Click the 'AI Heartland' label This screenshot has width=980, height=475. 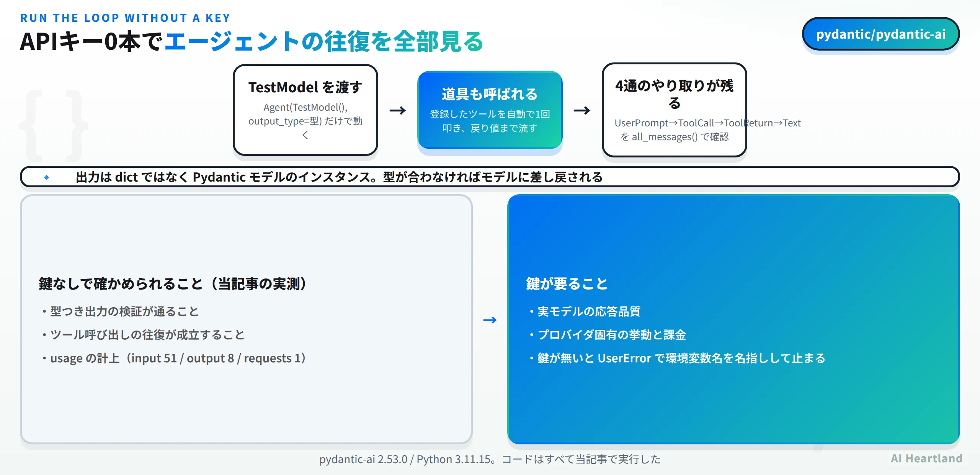[x=926, y=458]
